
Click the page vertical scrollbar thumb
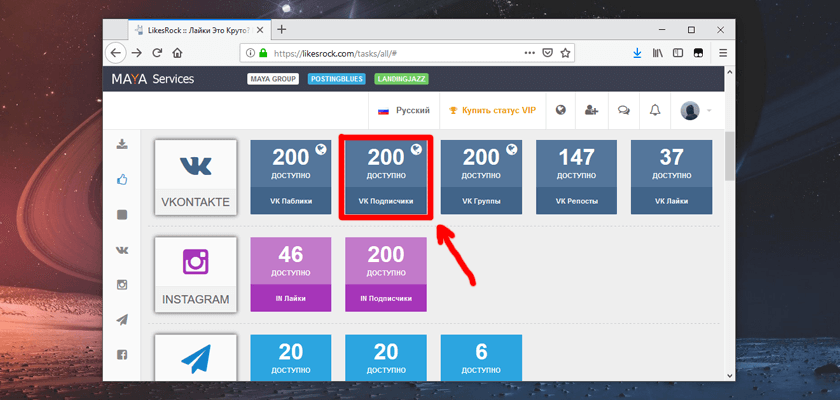point(729,156)
